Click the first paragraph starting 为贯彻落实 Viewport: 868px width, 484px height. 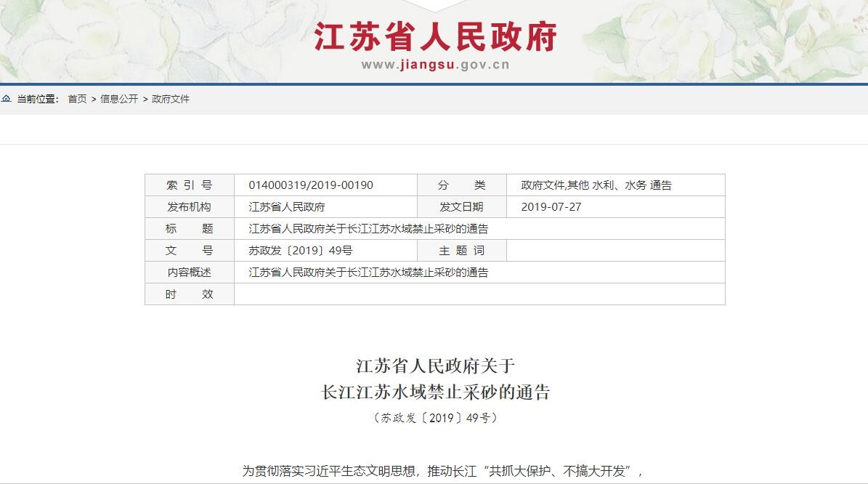point(442,471)
